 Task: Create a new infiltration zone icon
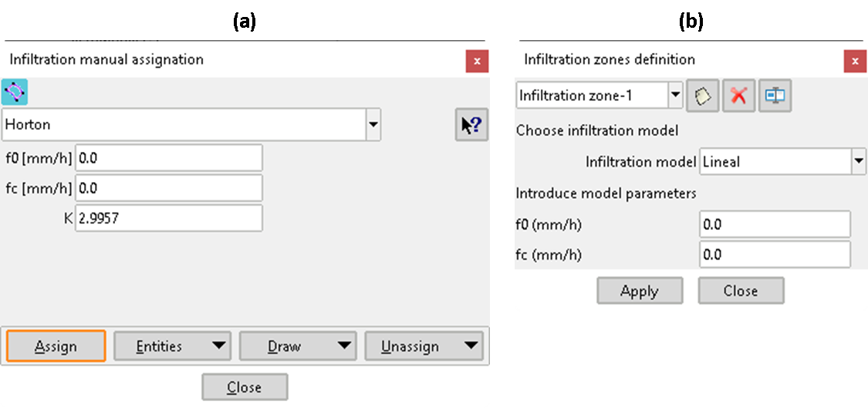pyautogui.click(x=702, y=96)
